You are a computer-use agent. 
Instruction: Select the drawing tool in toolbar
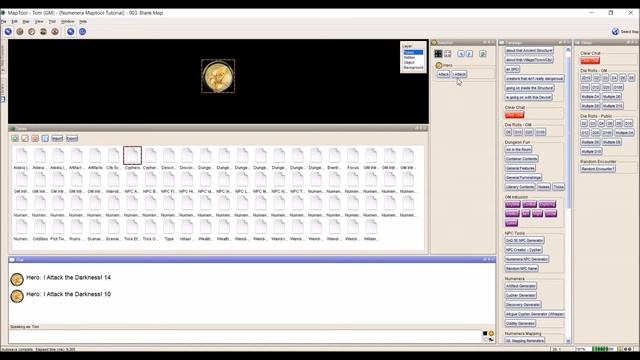(20, 31)
